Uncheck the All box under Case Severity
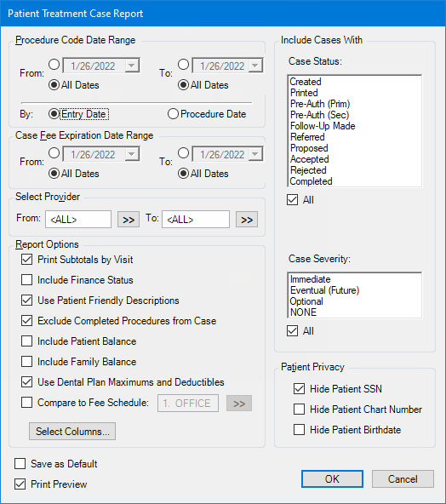446x504 pixels. (x=293, y=330)
